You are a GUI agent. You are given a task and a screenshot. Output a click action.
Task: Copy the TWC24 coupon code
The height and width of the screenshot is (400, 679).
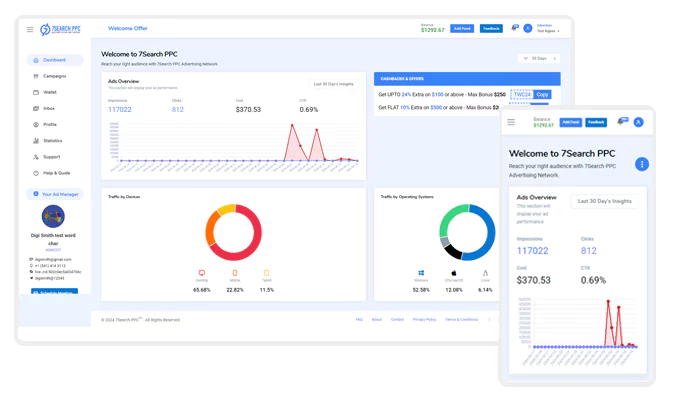[542, 94]
